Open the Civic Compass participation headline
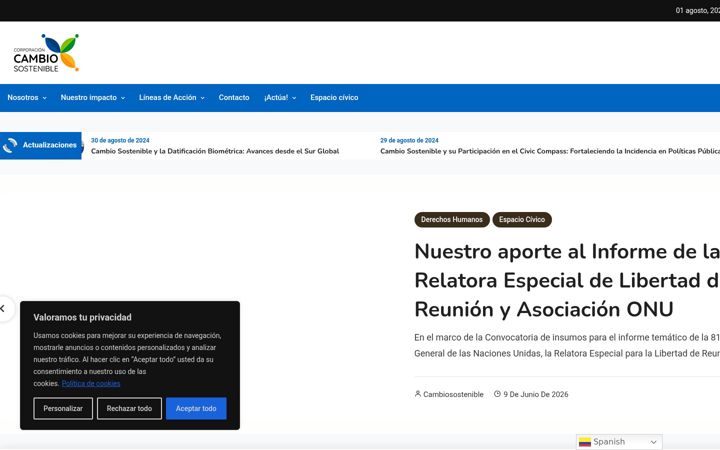 [550, 151]
